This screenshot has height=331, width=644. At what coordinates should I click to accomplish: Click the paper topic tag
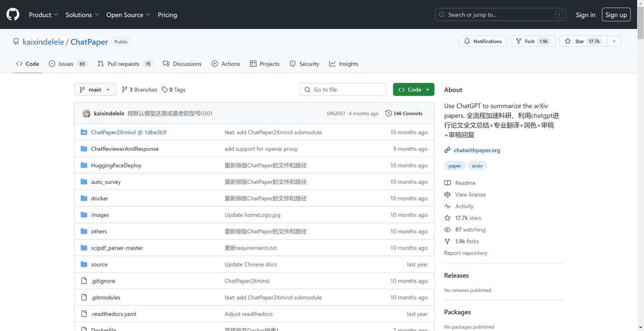pyautogui.click(x=454, y=166)
